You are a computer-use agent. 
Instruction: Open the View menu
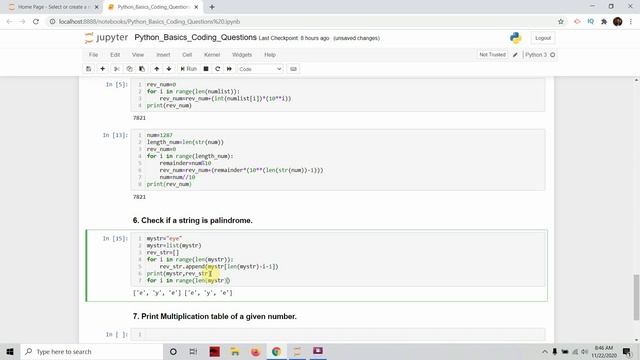138,55
